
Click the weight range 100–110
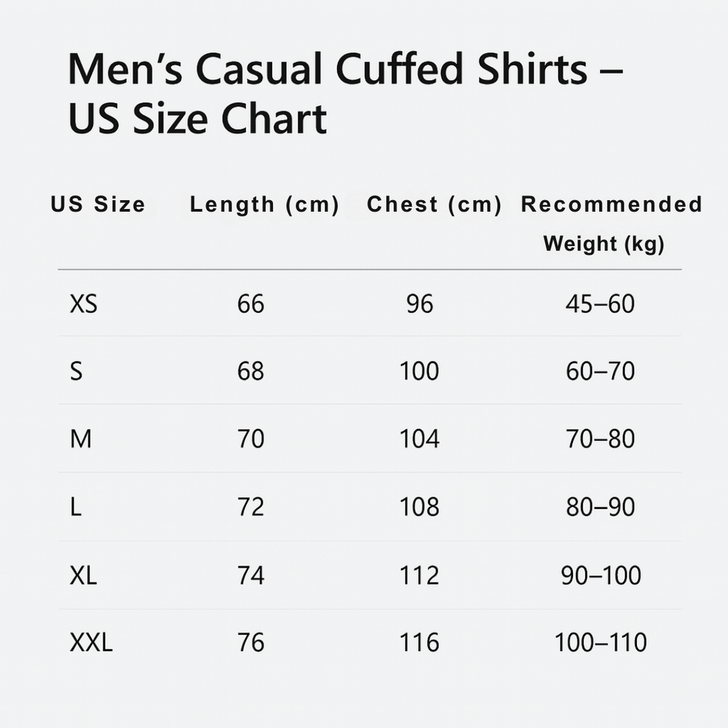(x=601, y=643)
